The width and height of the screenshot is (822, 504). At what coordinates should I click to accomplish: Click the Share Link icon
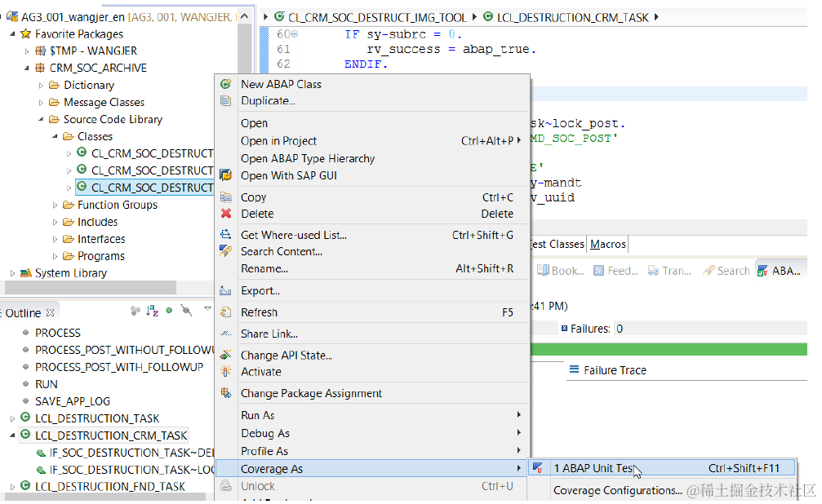226,334
